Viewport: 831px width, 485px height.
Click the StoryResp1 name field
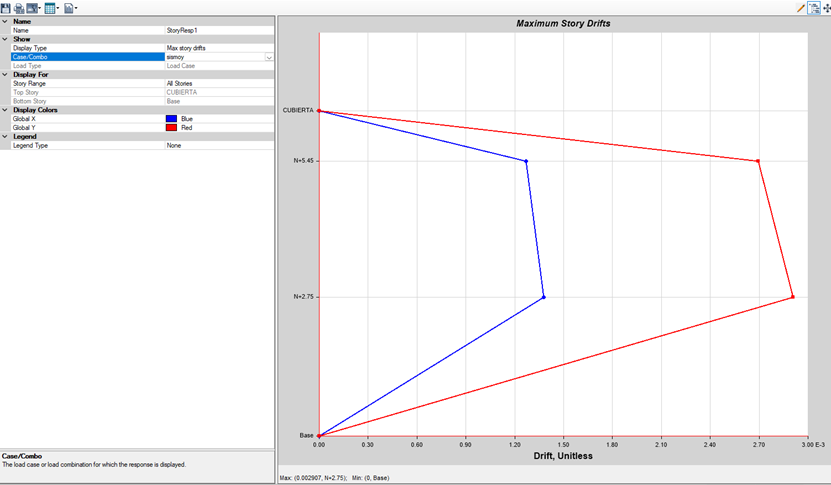[x=218, y=30]
